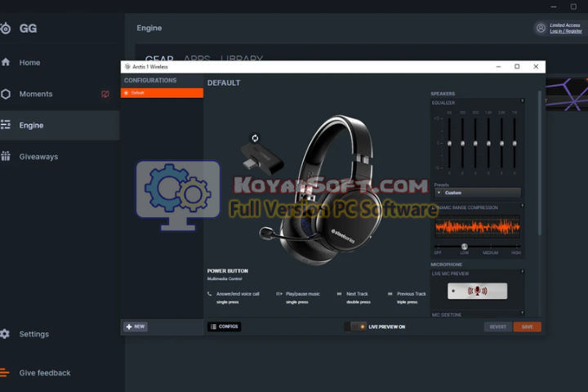Click the dynamic range orange waveform display

[478, 226]
